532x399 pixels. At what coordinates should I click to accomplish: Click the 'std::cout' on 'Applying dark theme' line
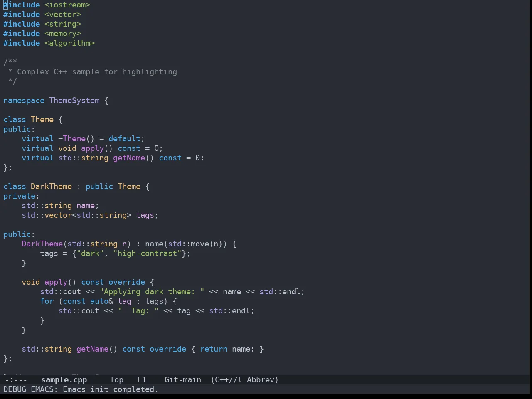60,292
